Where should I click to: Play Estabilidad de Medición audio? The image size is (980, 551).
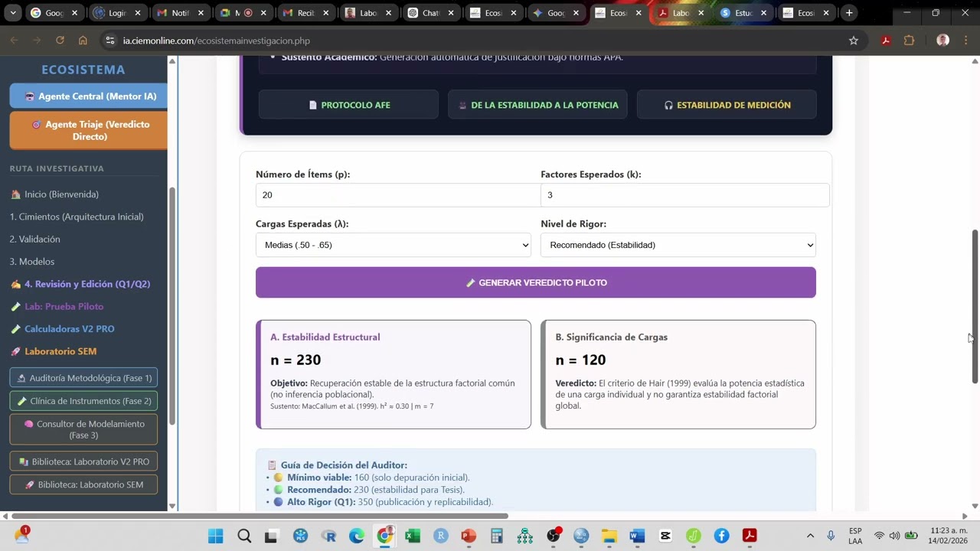[727, 105]
